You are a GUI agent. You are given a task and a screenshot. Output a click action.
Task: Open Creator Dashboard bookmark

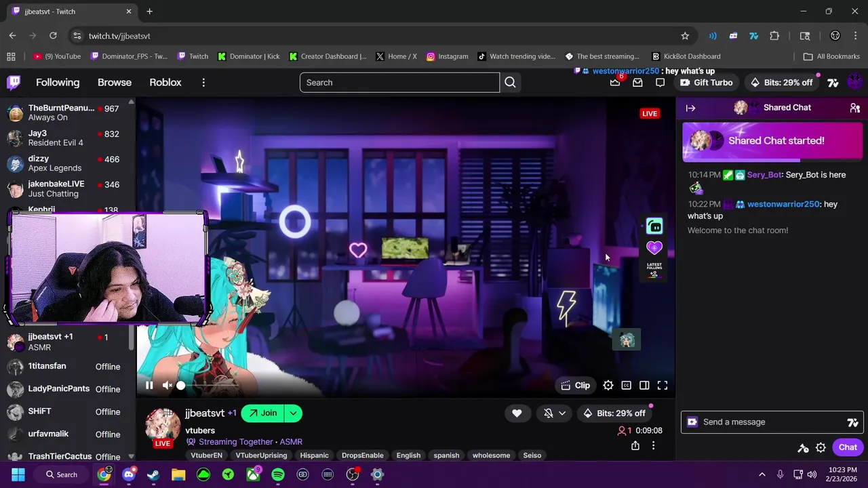coord(328,56)
